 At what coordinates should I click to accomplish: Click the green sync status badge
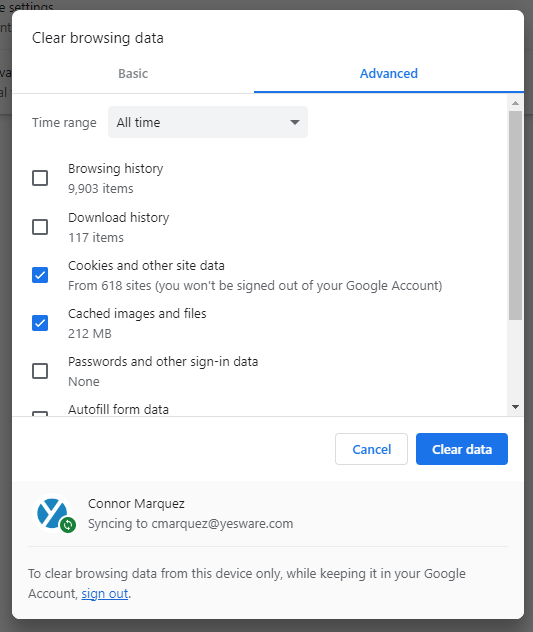tap(68, 525)
